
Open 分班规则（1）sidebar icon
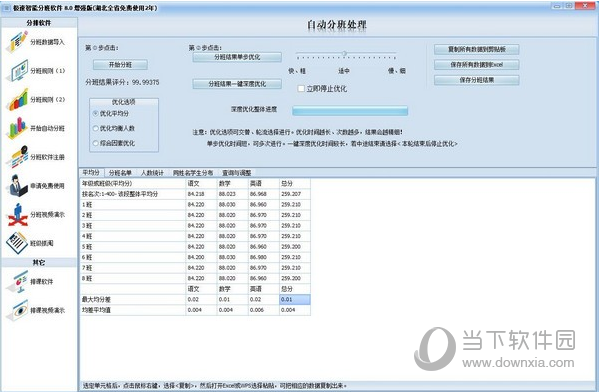point(18,71)
